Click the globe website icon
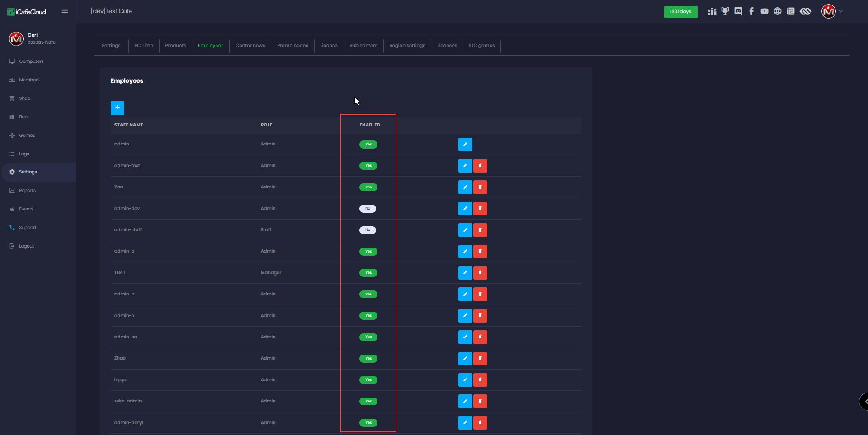 click(778, 11)
